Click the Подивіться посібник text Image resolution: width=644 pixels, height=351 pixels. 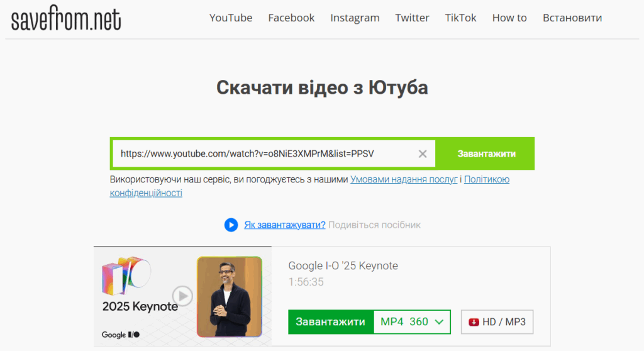click(375, 225)
